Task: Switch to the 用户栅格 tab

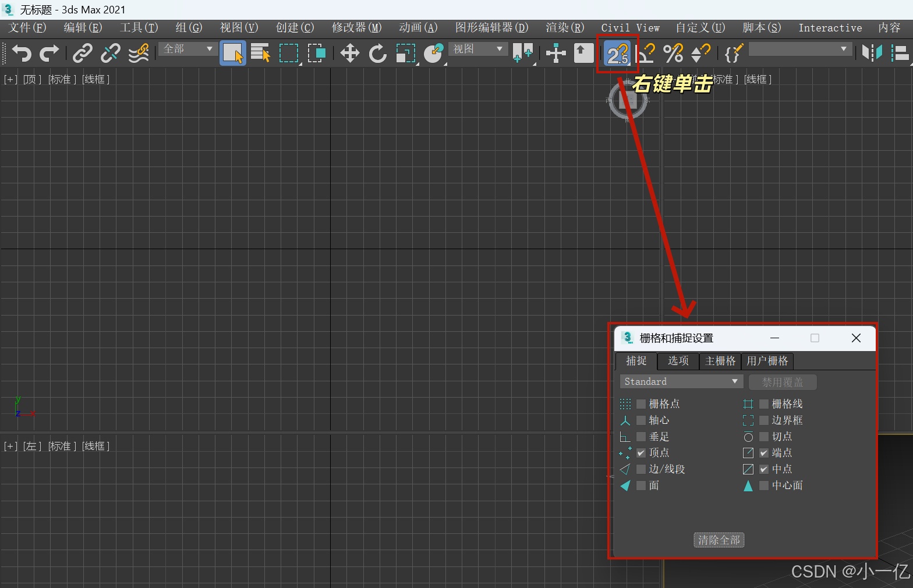Action: click(x=767, y=361)
